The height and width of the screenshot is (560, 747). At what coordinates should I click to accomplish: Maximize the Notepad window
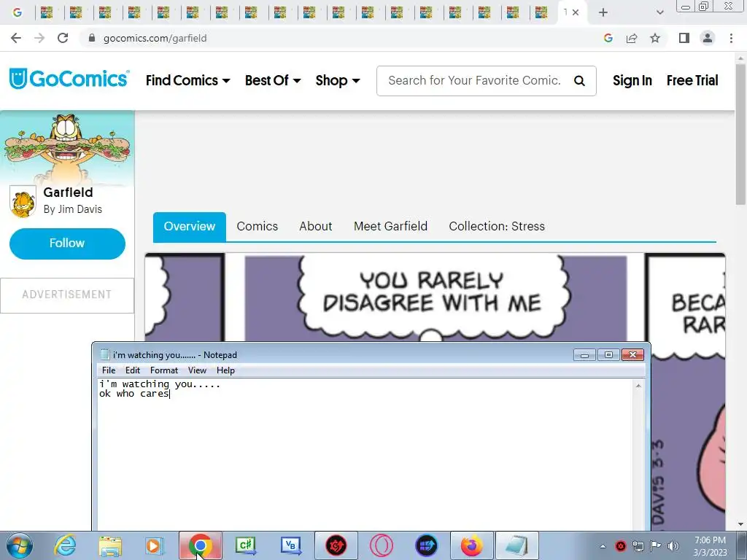608,355
